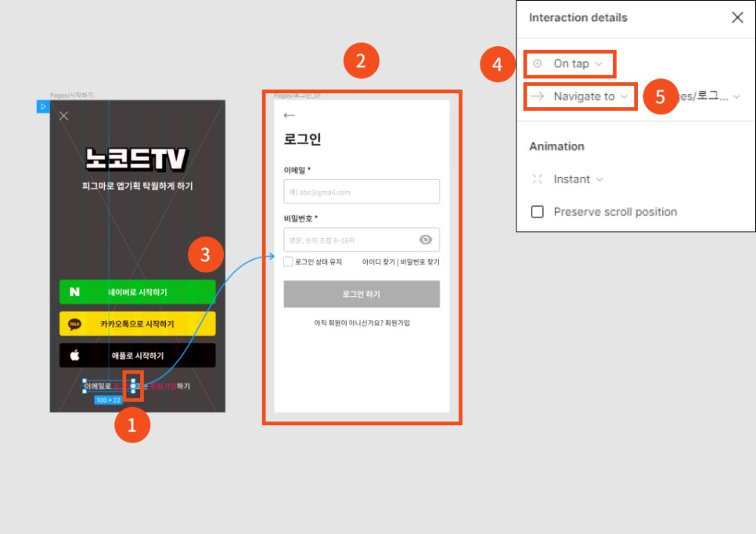
Task: Click the Naver N logo icon
Action: (x=74, y=292)
